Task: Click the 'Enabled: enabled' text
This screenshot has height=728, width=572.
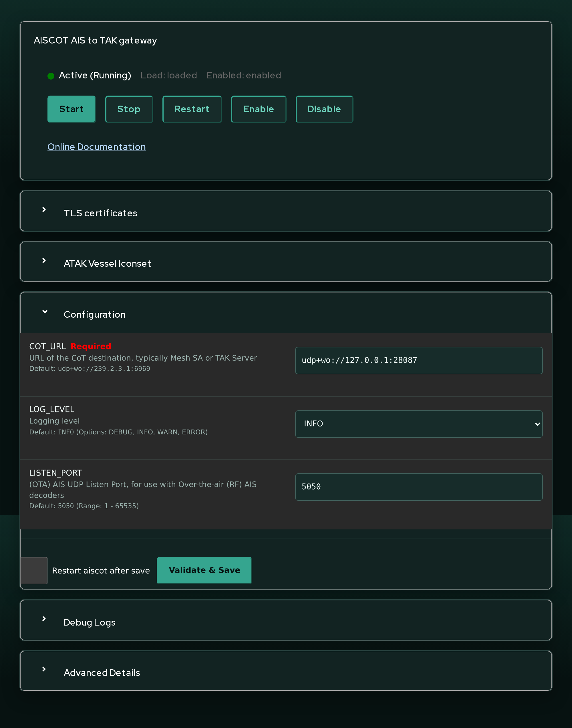Action: tap(243, 75)
